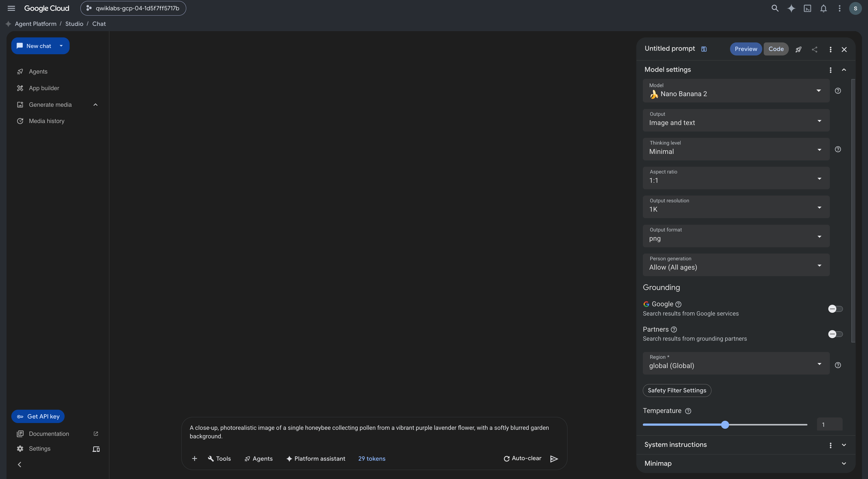Activate Cloud Shell terminal icon
The height and width of the screenshot is (479, 868).
pyautogui.click(x=807, y=9)
